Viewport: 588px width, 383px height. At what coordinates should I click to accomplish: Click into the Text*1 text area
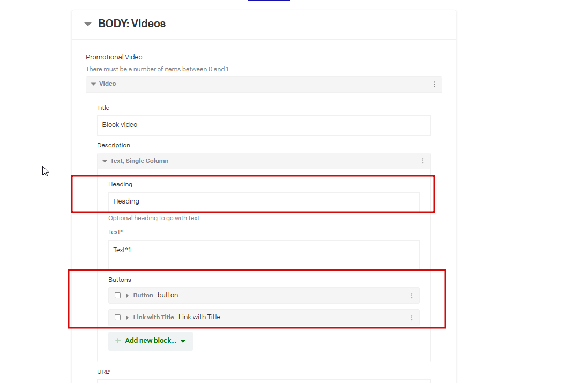point(264,254)
